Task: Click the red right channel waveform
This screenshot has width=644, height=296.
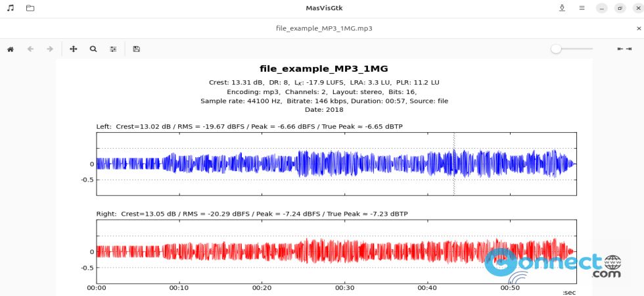Action: (x=336, y=251)
